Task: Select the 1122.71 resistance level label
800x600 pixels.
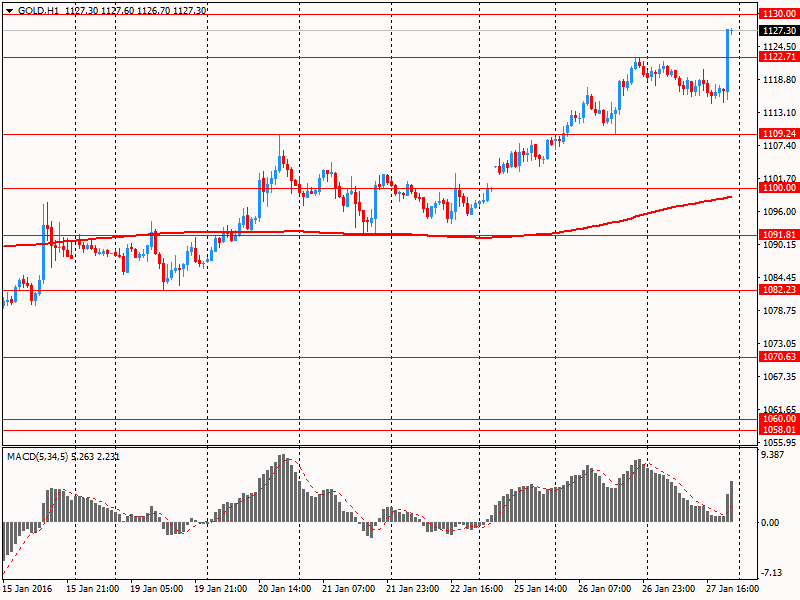Action: tap(777, 57)
